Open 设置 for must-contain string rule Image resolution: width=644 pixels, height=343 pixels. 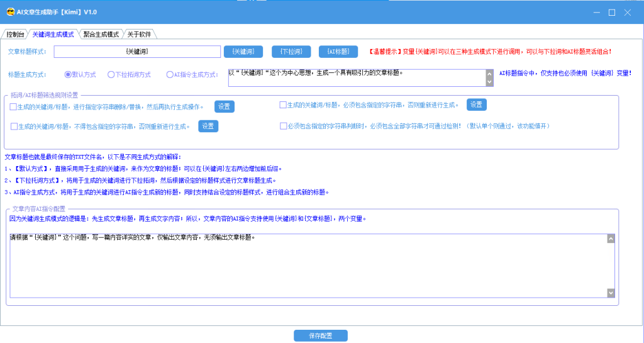click(477, 104)
